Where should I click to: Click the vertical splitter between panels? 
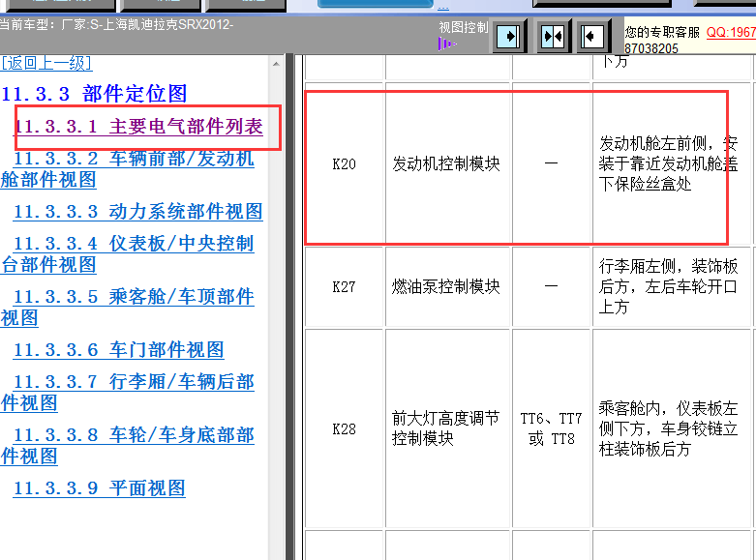(x=289, y=307)
